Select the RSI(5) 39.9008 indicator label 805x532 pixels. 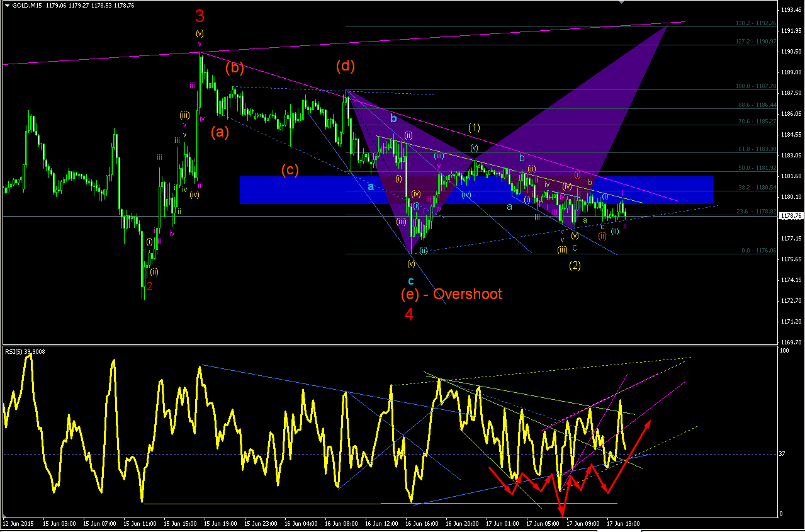[x=26, y=351]
